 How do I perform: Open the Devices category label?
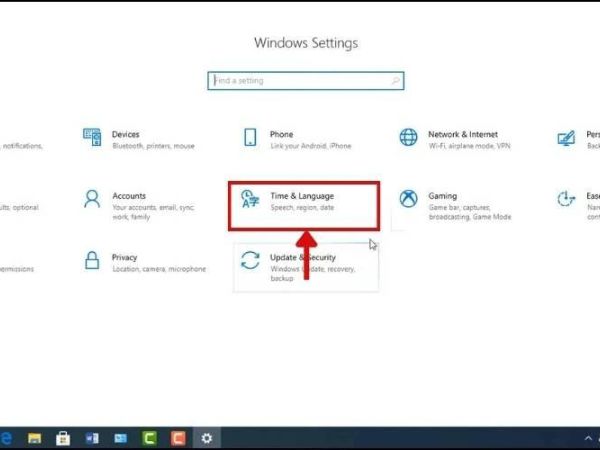pyautogui.click(x=126, y=134)
